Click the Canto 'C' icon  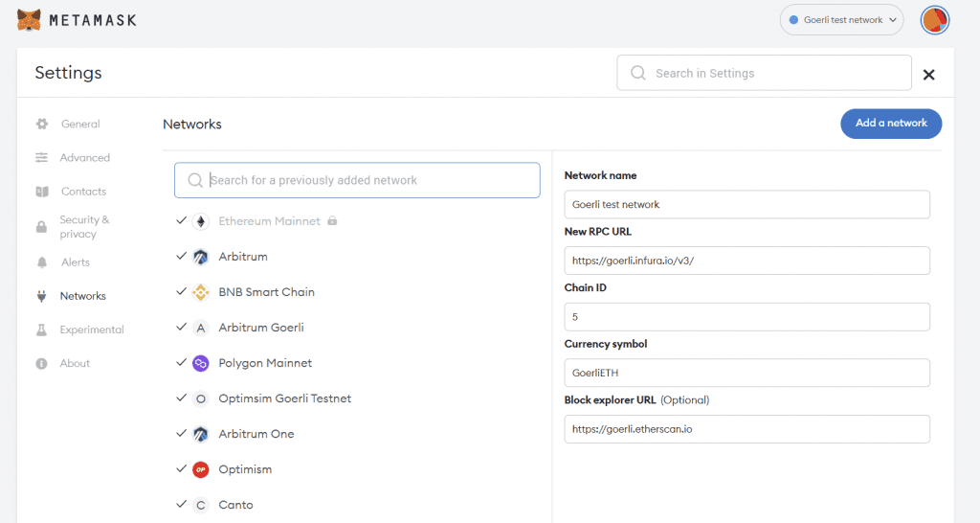pos(201,505)
